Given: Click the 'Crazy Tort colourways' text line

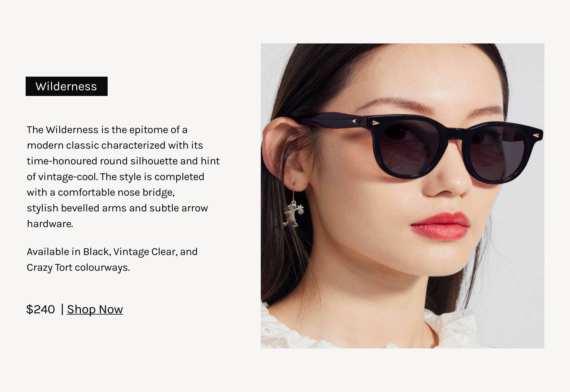Looking at the screenshot, I should (x=78, y=267).
